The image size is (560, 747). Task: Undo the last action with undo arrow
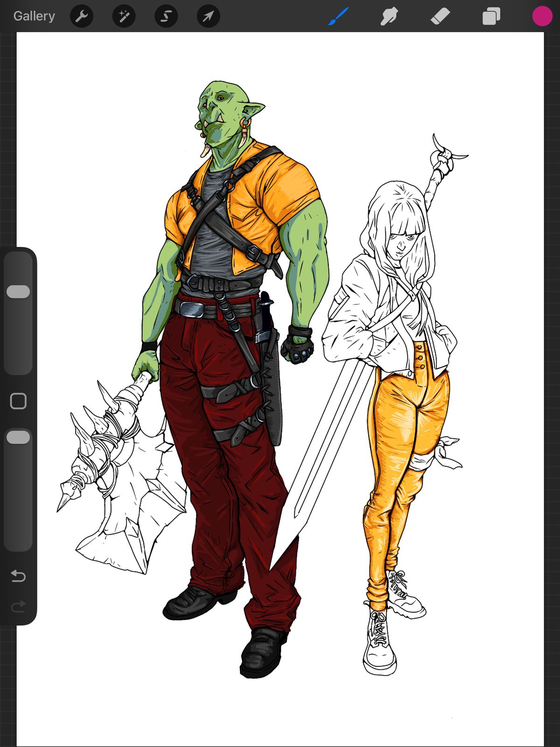pyautogui.click(x=18, y=576)
